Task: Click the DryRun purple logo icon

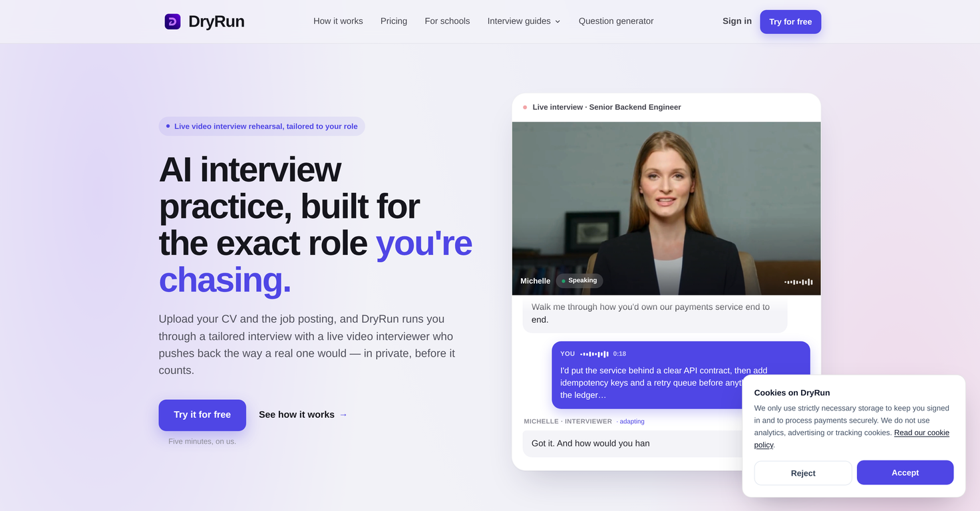Action: (172, 21)
